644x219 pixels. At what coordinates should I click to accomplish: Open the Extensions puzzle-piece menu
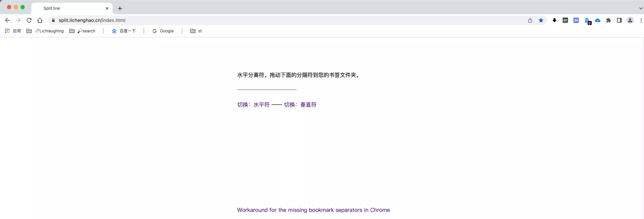click(x=609, y=20)
